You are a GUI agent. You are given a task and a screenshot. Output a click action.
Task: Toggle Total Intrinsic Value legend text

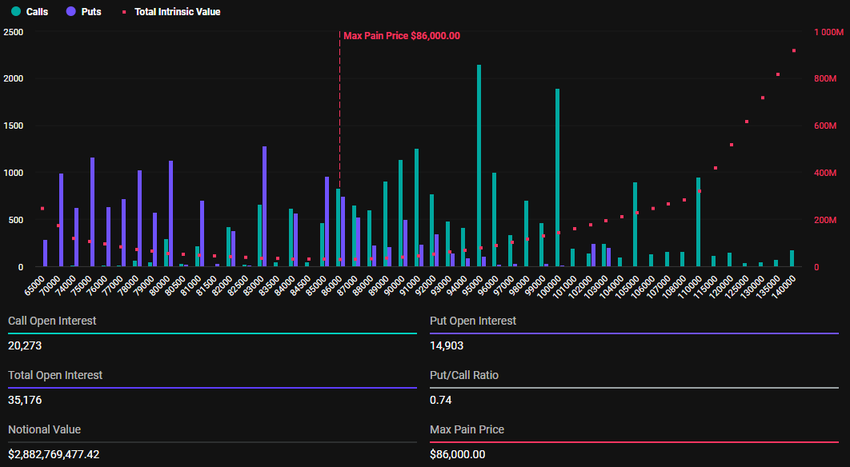(177, 12)
